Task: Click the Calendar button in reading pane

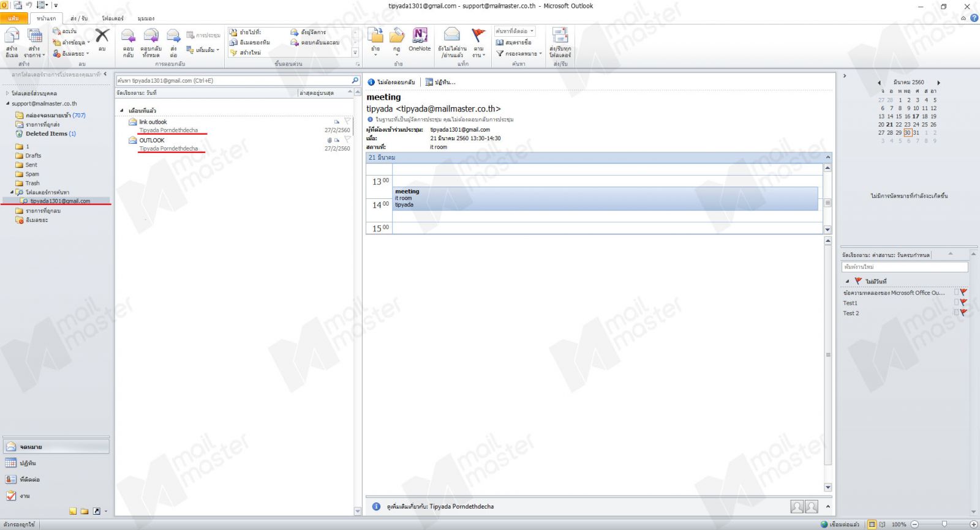Action: click(x=441, y=82)
